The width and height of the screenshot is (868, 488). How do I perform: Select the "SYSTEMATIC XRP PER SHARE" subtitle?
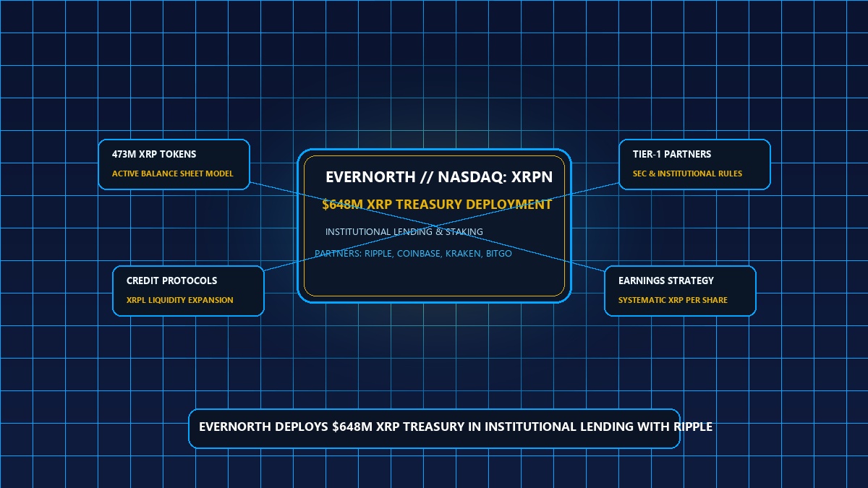pos(673,300)
